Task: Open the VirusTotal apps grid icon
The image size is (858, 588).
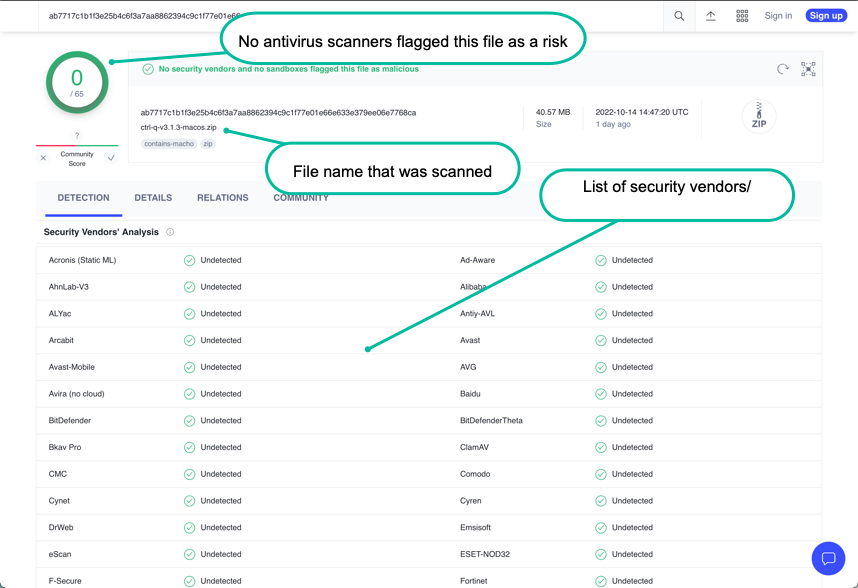Action: tap(740, 15)
